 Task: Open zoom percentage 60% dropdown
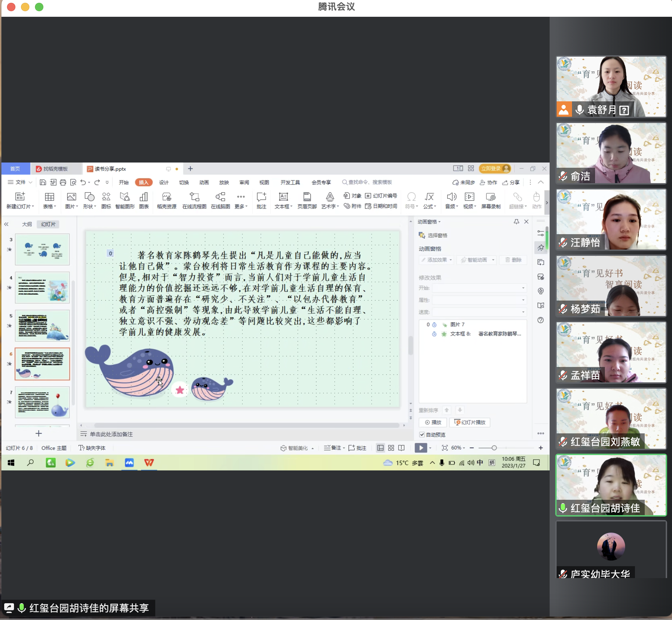coord(458,448)
